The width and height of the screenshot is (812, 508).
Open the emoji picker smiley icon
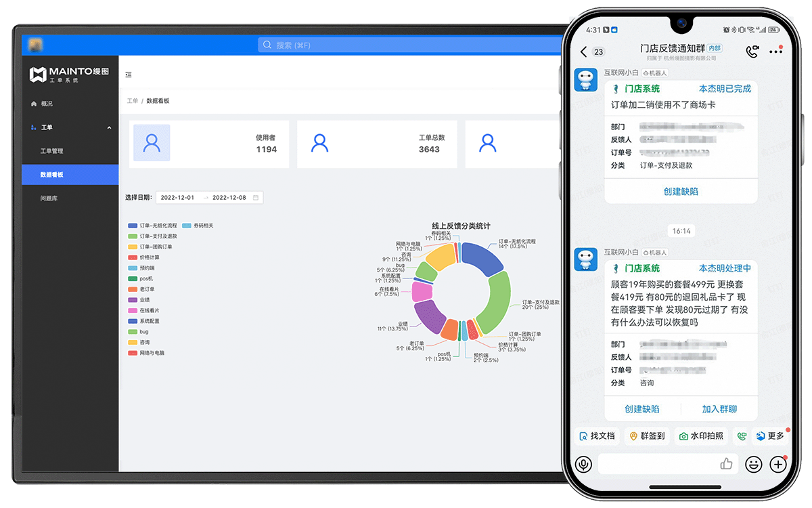tap(753, 464)
